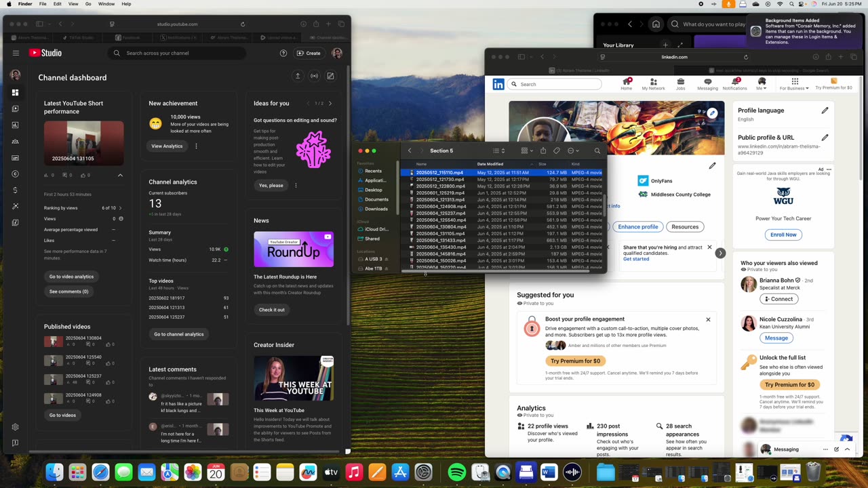Sort Finder list by Date Modified

[x=490, y=164]
